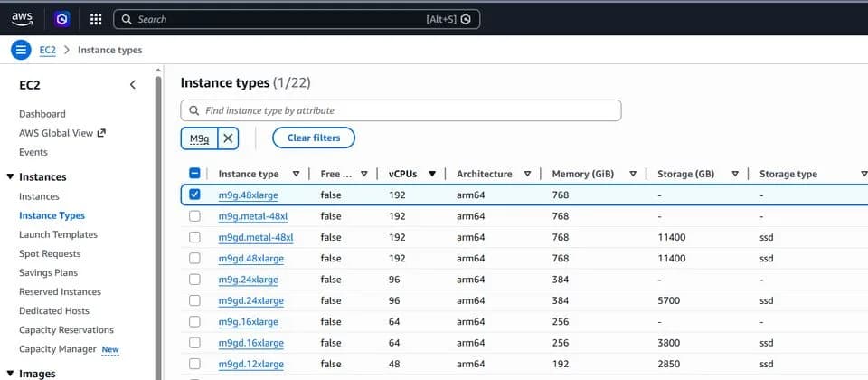868x380 pixels.
Task: Open the m9gd.48xlarge instance type link
Action: (x=250, y=258)
